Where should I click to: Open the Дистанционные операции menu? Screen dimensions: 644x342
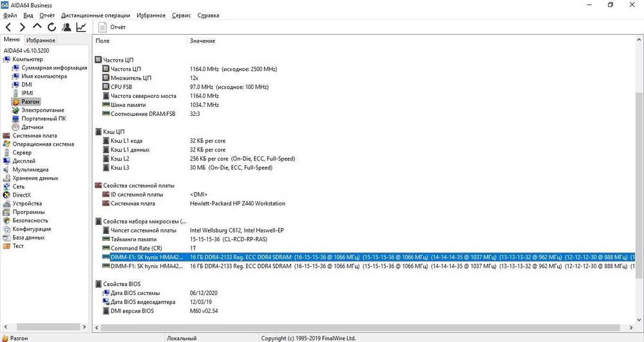click(x=95, y=15)
